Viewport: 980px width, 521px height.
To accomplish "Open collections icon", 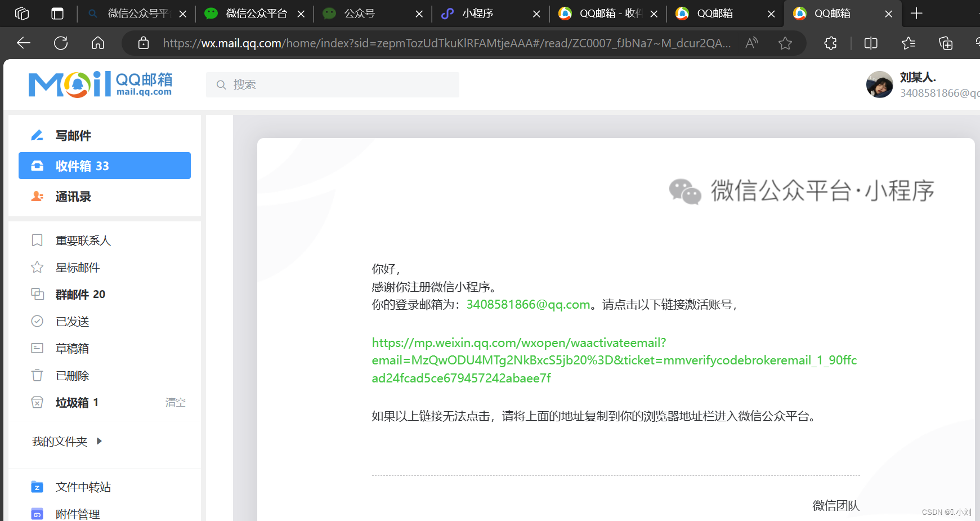I will [946, 43].
